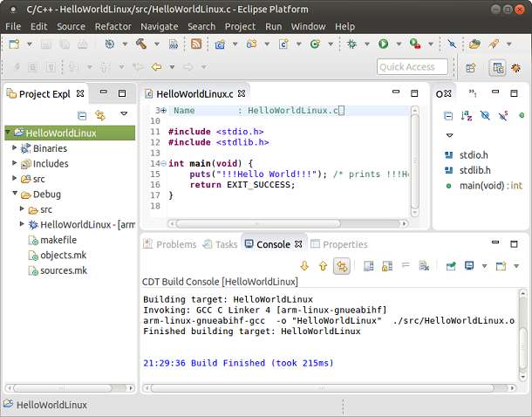
Task: Collapse the Debug folder
Action: (x=15, y=195)
